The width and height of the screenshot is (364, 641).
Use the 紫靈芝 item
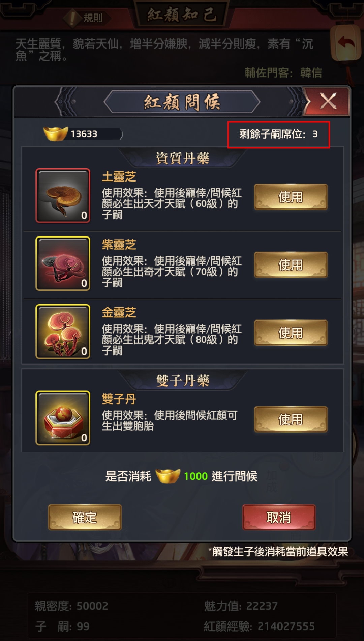(x=291, y=265)
